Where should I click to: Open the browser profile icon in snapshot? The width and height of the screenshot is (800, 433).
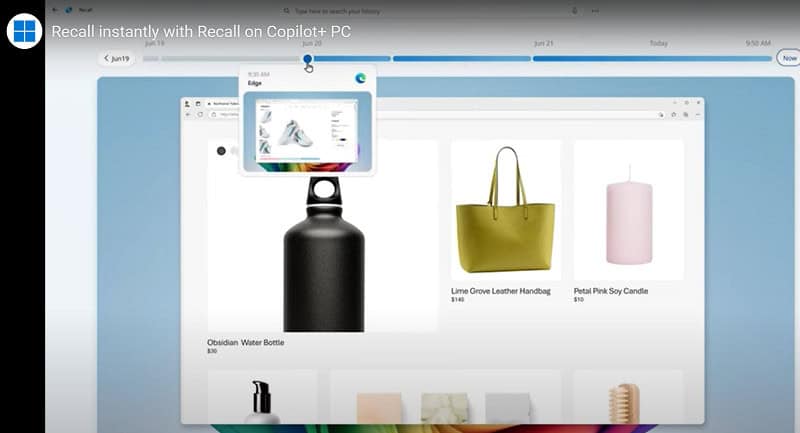(187, 104)
